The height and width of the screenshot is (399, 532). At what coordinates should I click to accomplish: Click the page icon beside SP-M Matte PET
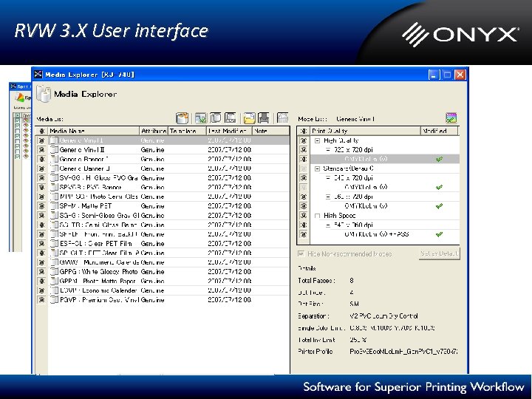[54, 206]
